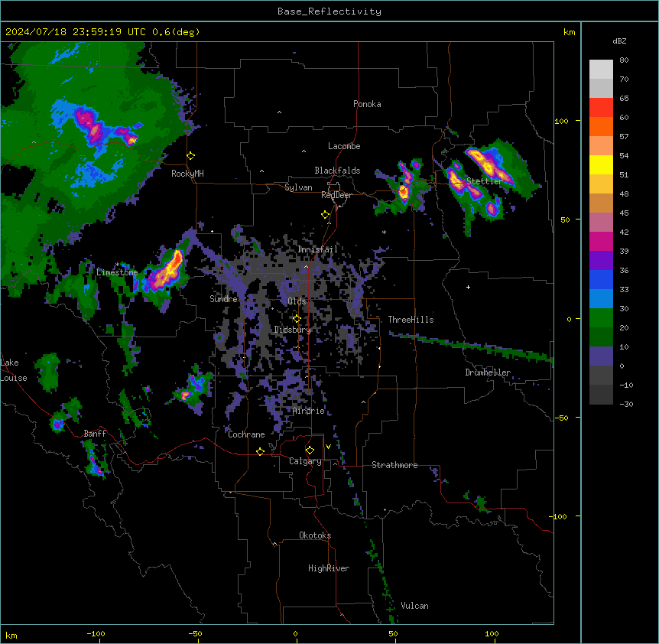
Task: Choose the purple 39-36 dBZ legend swatch
Action: [601, 261]
